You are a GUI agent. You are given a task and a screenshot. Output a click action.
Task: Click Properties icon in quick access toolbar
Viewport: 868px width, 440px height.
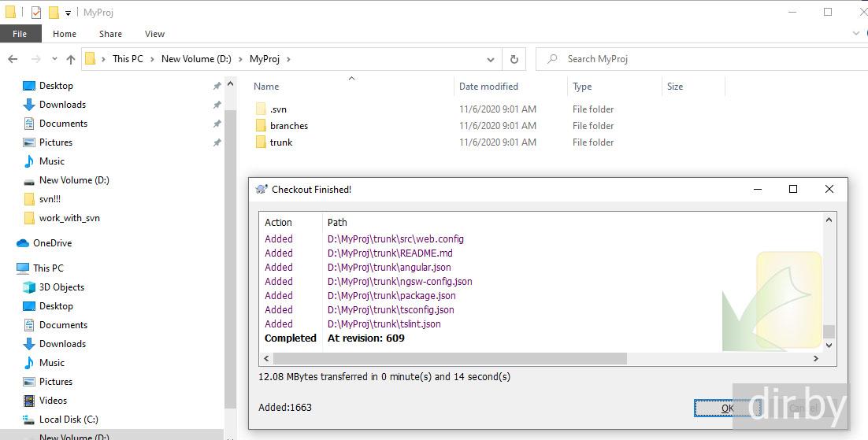[x=36, y=13]
